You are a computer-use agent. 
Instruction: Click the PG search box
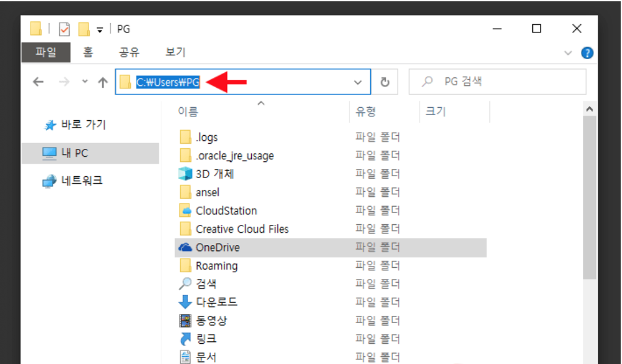[498, 82]
